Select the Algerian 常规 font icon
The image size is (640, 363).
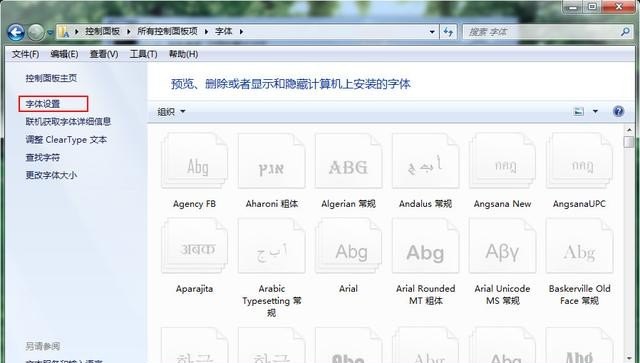[348, 160]
